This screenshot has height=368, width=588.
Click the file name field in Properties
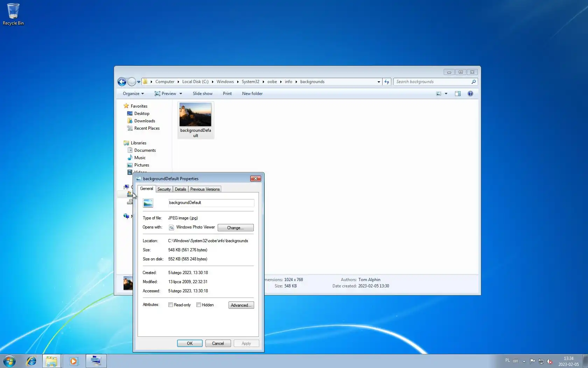(211, 203)
